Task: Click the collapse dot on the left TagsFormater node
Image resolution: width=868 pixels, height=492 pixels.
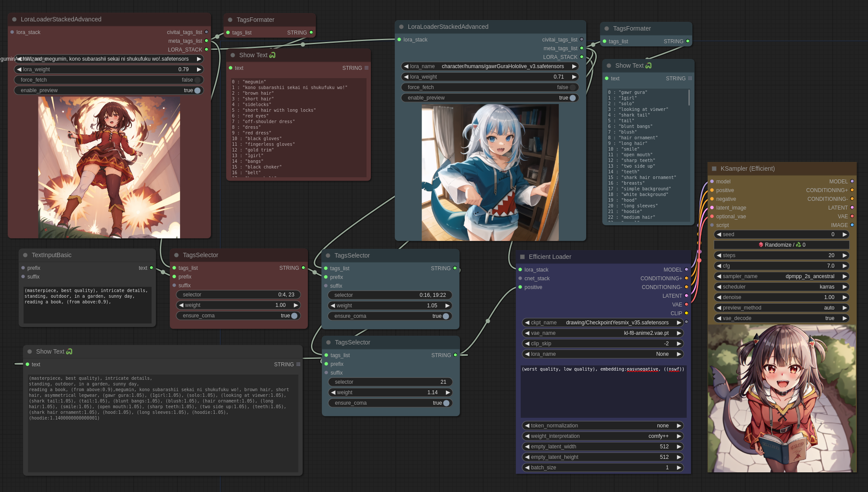Action: point(230,20)
